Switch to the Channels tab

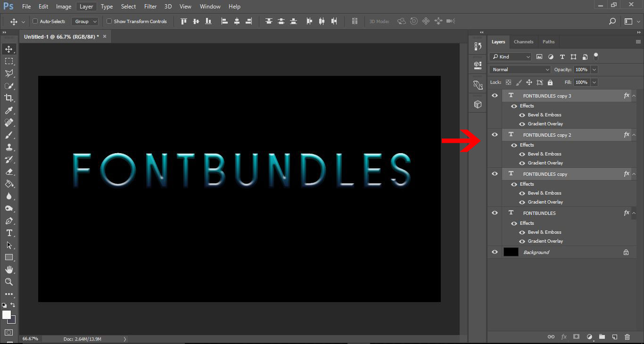(523, 42)
